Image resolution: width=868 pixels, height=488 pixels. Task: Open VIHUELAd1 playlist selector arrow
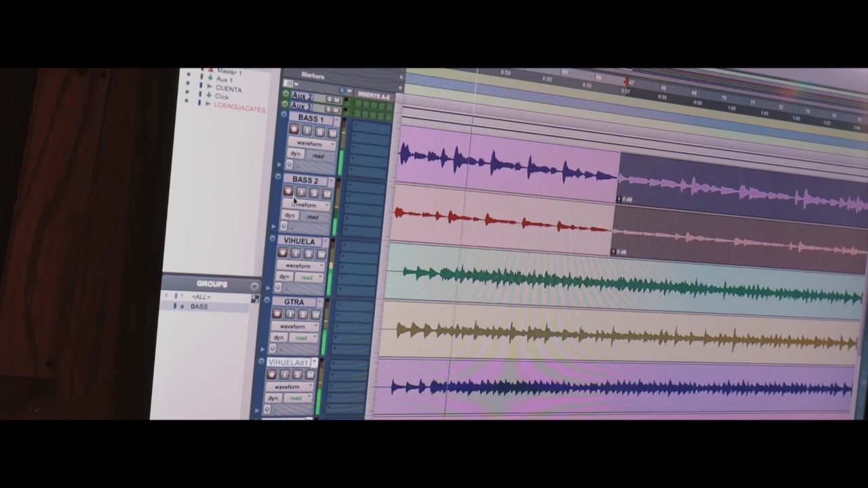point(315,363)
